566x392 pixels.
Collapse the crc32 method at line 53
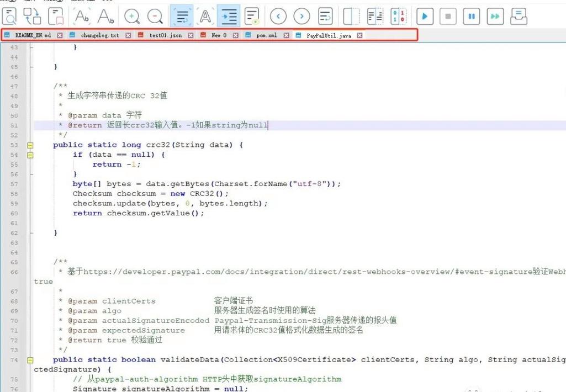pos(30,145)
